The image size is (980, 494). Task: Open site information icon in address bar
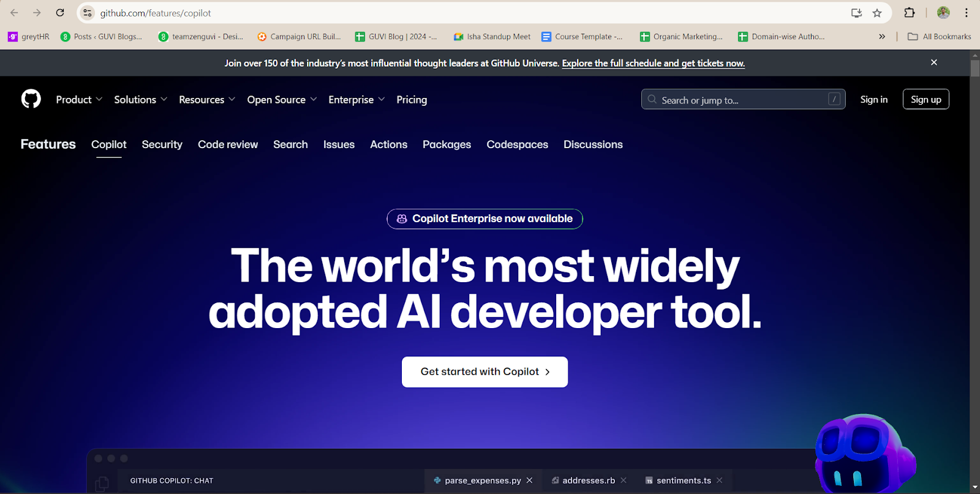click(88, 13)
